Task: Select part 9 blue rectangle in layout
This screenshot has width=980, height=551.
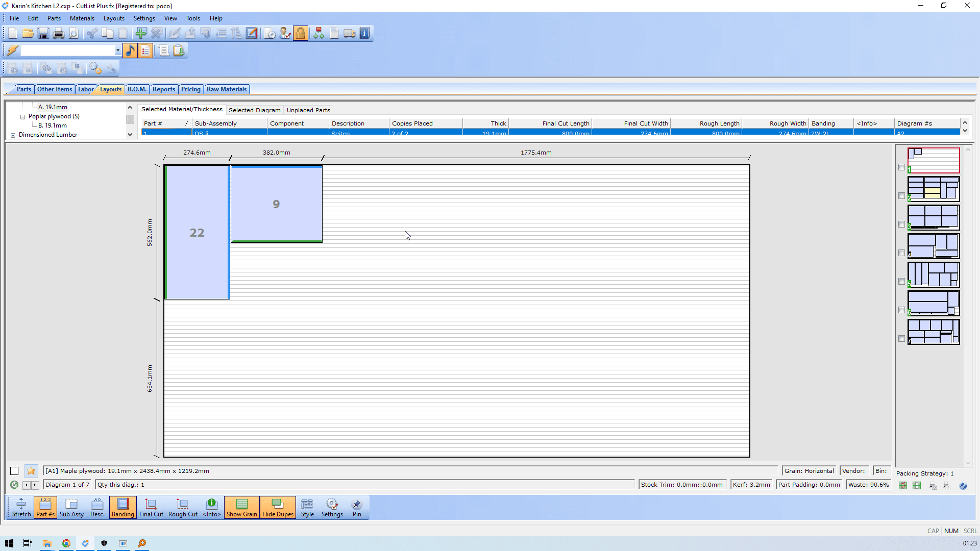Action: (x=276, y=204)
